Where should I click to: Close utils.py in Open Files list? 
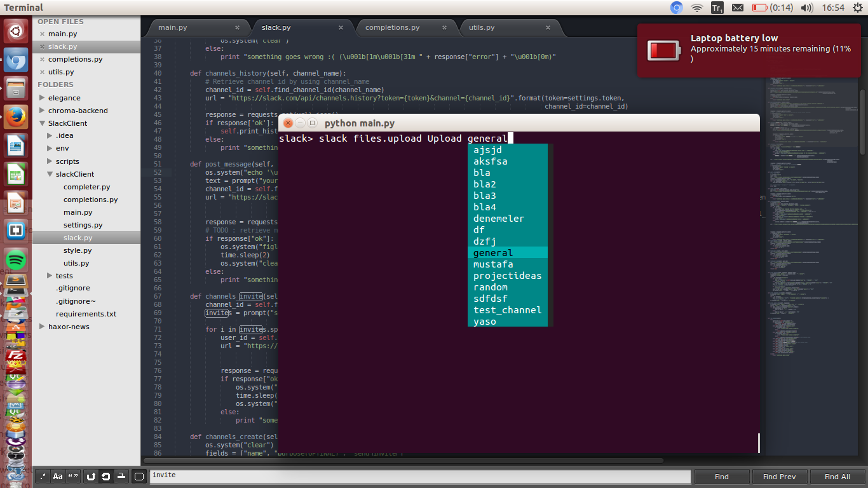[42, 72]
